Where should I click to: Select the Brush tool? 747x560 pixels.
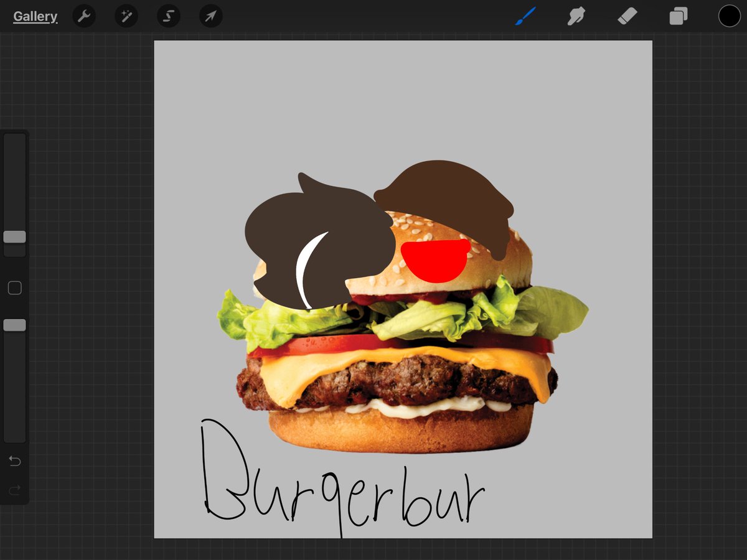pos(527,16)
